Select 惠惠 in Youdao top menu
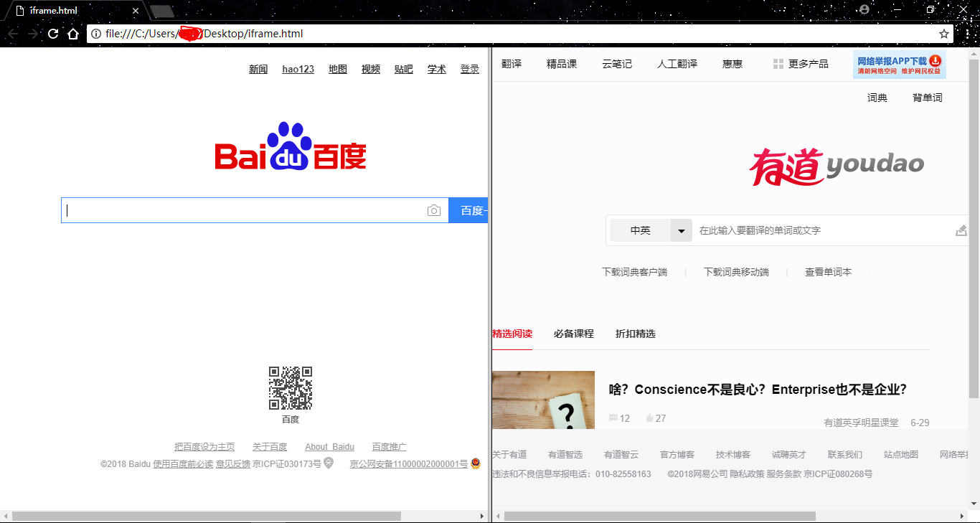This screenshot has height=523, width=980. [732, 64]
